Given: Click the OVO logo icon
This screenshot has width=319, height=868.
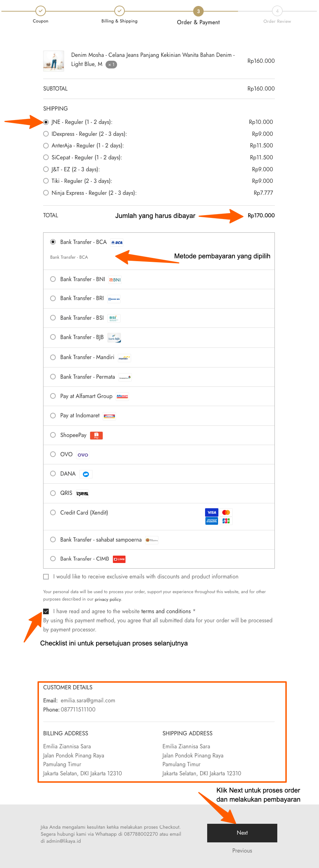Looking at the screenshot, I should [x=83, y=455].
